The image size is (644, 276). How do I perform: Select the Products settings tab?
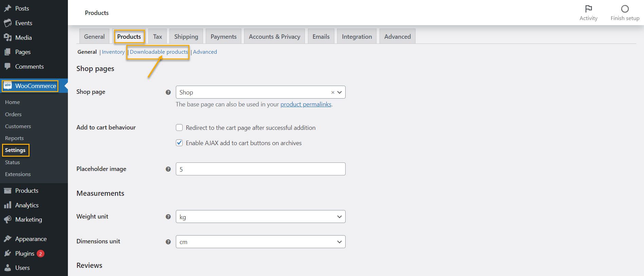[x=129, y=36]
